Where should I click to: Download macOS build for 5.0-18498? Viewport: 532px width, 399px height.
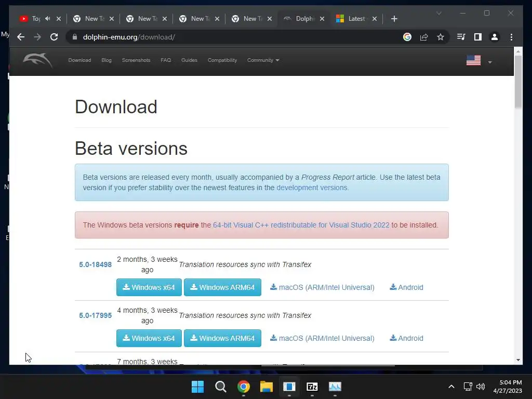(x=322, y=287)
